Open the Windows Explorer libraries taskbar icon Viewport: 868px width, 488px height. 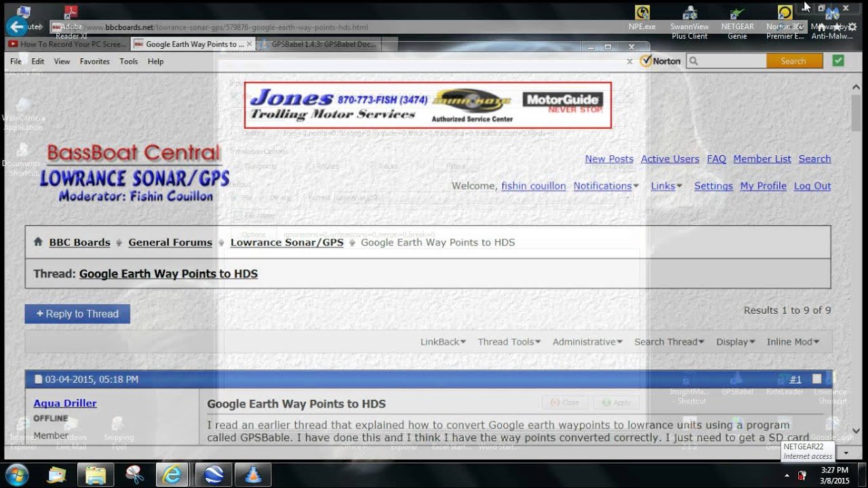[95, 474]
